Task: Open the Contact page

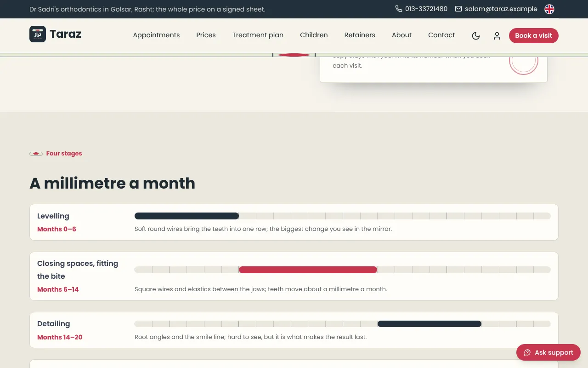Action: pyautogui.click(x=441, y=35)
